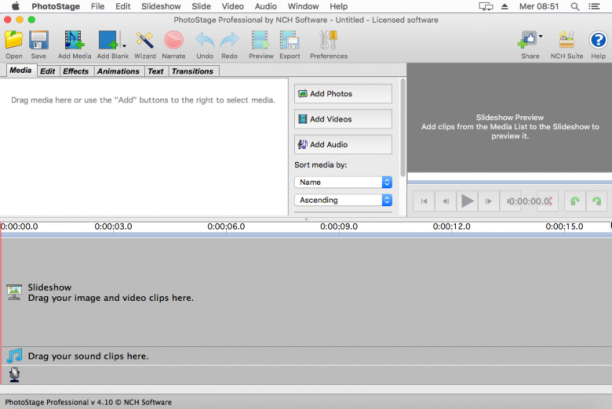The image size is (612, 409).
Task: Click the Slideshow track icon
Action: tap(14, 292)
